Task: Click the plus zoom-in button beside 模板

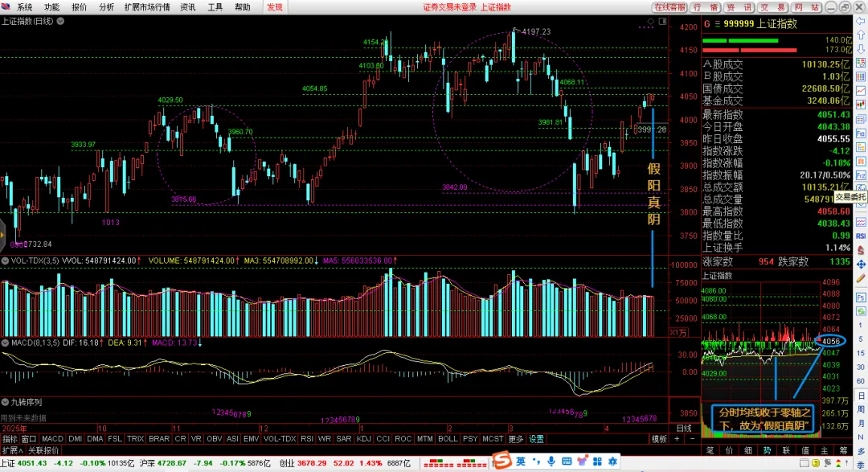Action: click(x=677, y=439)
